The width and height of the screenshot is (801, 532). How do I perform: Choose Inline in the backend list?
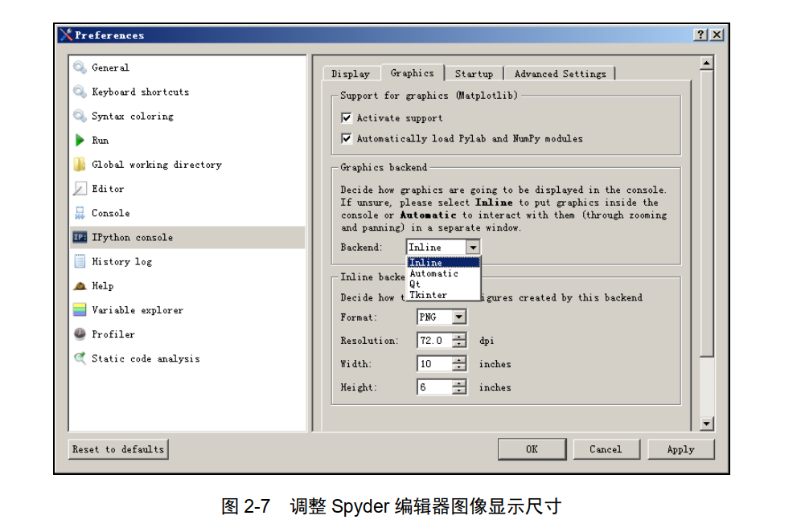[443, 263]
